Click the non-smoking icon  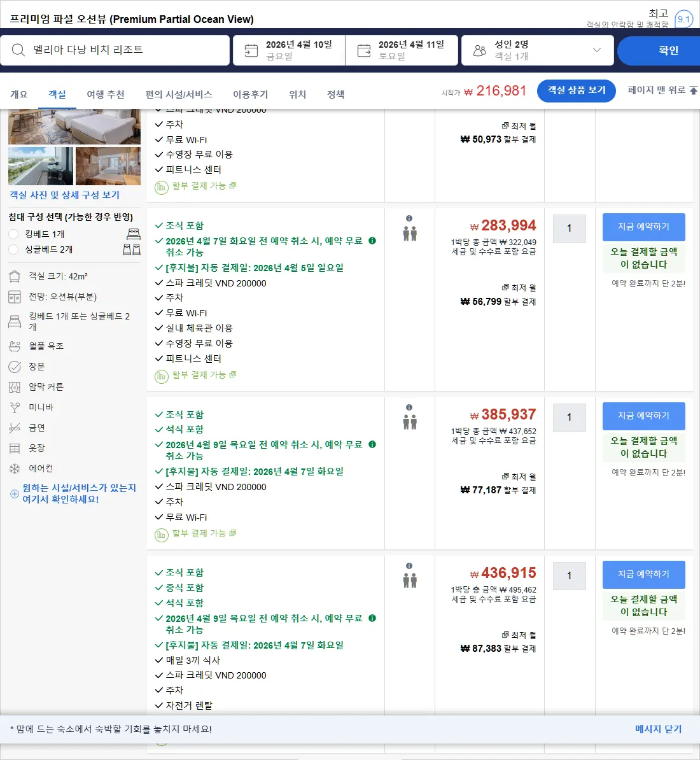pyautogui.click(x=15, y=428)
